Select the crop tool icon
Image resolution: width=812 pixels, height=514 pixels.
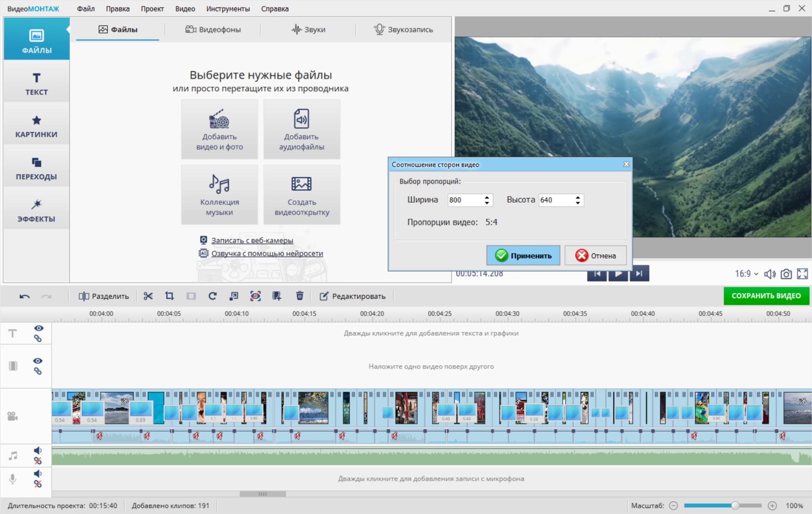pyautogui.click(x=169, y=296)
